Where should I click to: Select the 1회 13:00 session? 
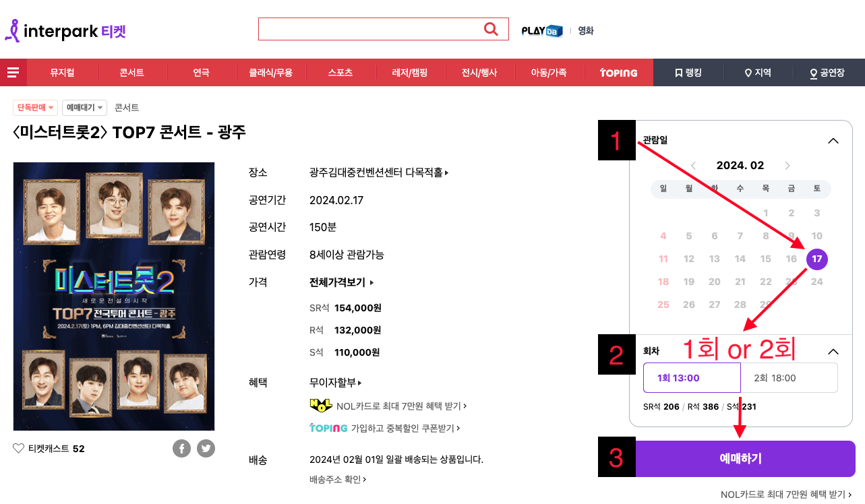click(692, 377)
